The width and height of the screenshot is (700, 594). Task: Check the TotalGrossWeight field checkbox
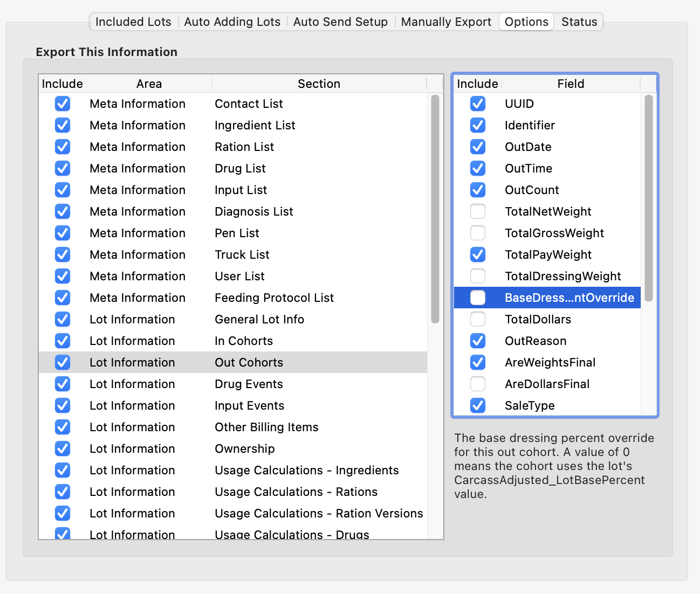[x=478, y=233]
